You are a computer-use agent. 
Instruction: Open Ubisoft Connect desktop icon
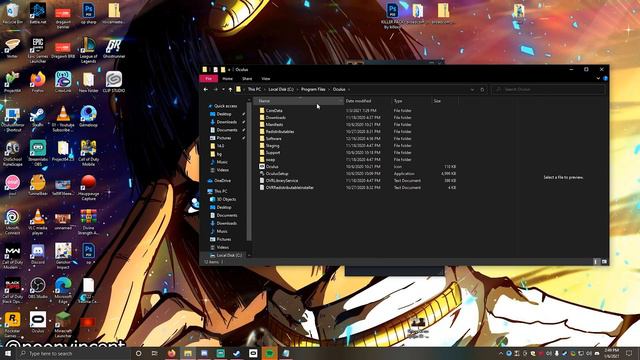tap(12, 222)
